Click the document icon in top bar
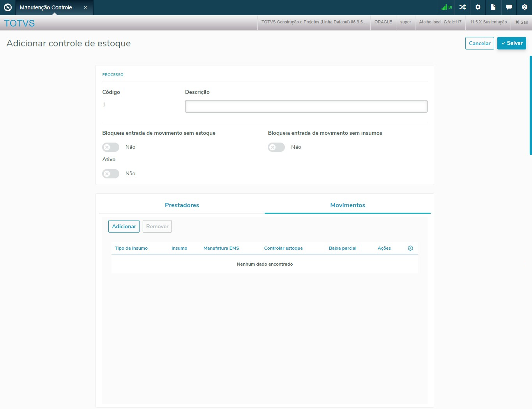The image size is (532, 409). tap(493, 7)
